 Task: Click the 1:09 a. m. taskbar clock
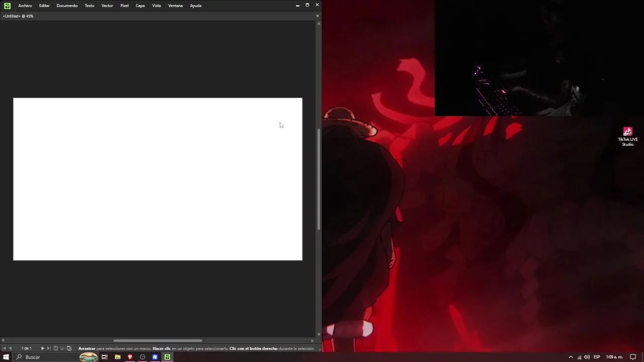click(614, 357)
